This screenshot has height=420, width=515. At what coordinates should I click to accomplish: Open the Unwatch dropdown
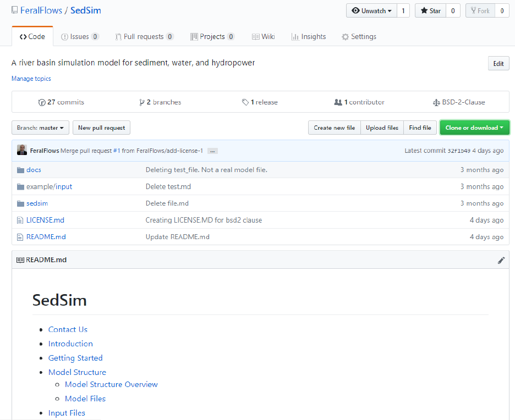tap(371, 11)
